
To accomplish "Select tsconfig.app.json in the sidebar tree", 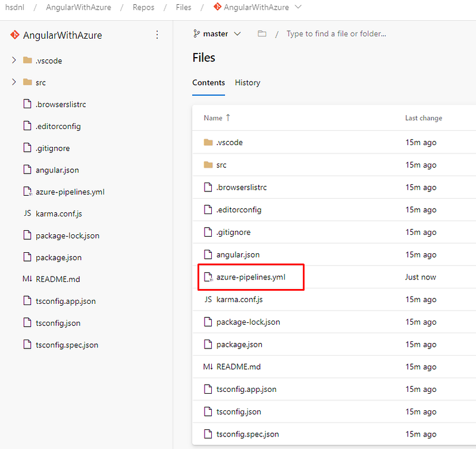I will click(x=65, y=302).
